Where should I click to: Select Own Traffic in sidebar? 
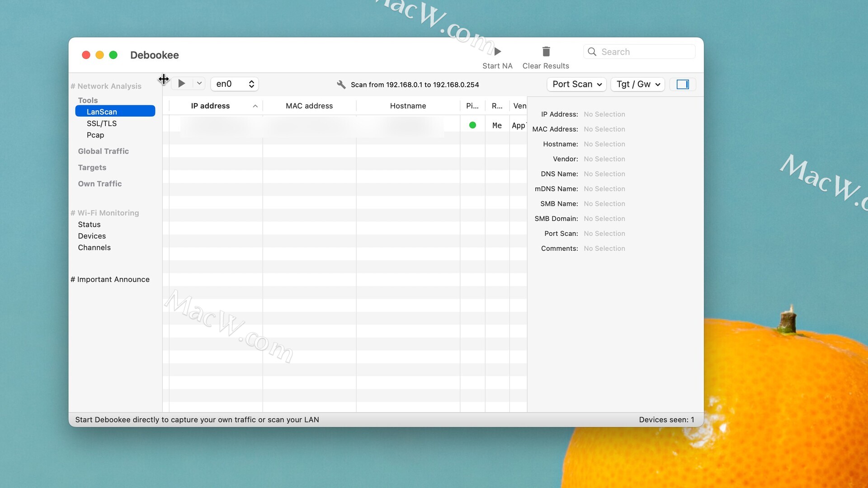99,184
